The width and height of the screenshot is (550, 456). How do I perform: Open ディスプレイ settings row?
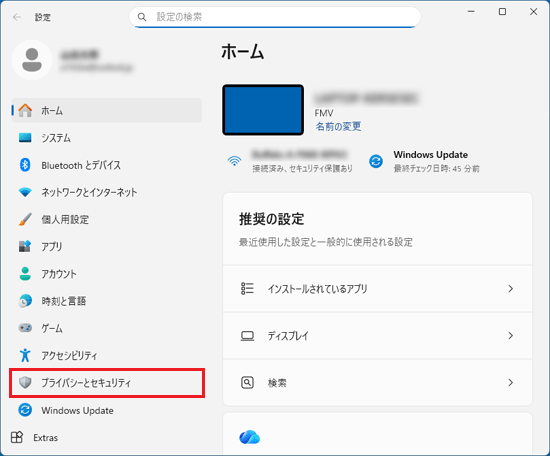coord(377,336)
